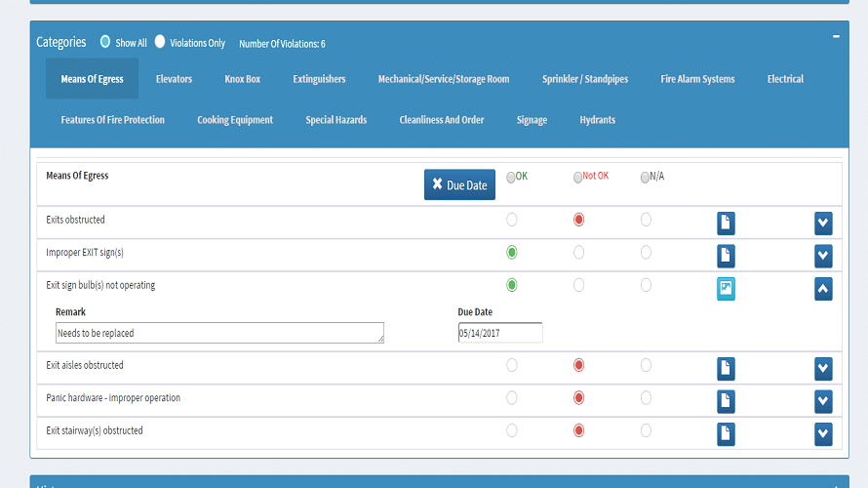This screenshot has width=868, height=488.
Task: Set Improper EXIT sign(s) to Not OK
Action: coord(578,253)
